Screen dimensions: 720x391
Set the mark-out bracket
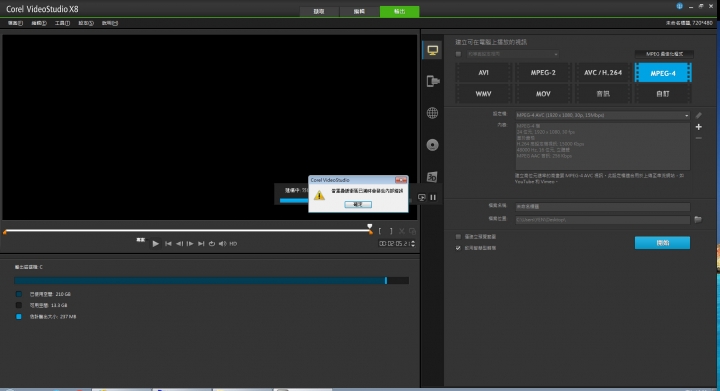click(x=391, y=231)
